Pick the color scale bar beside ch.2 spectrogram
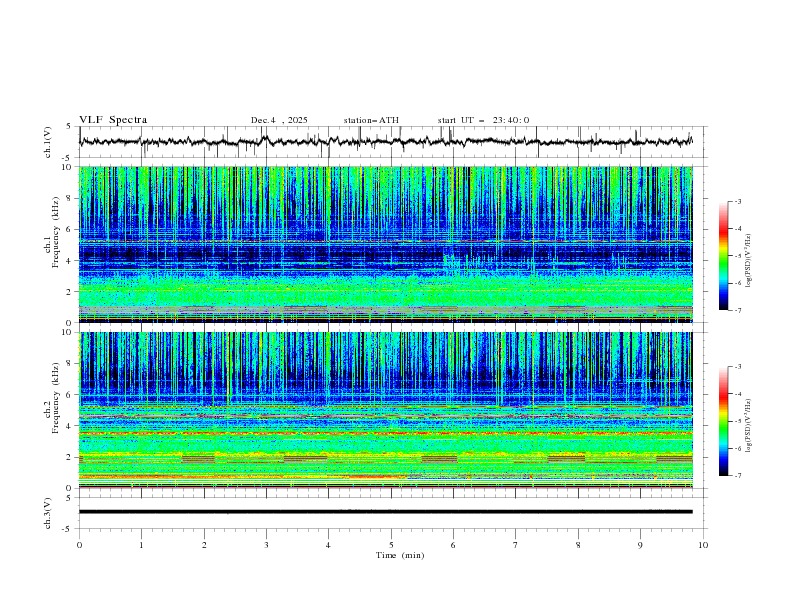The image size is (792, 612). [x=723, y=421]
